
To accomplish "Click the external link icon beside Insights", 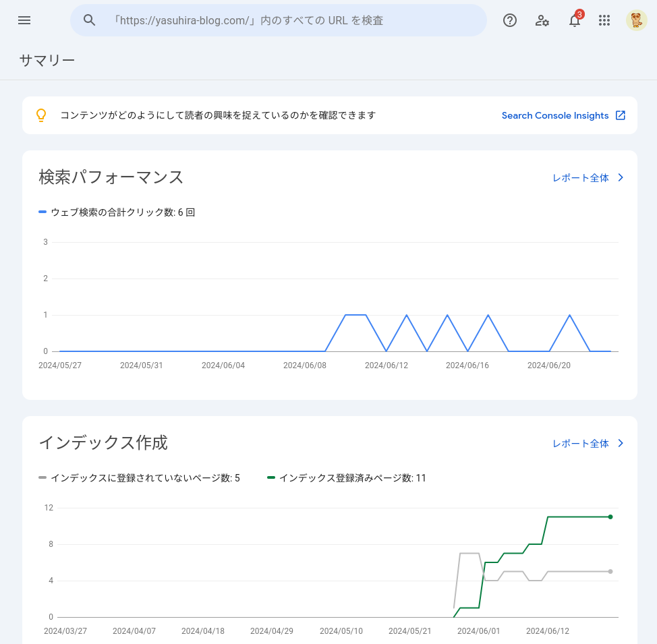I will pos(621,115).
